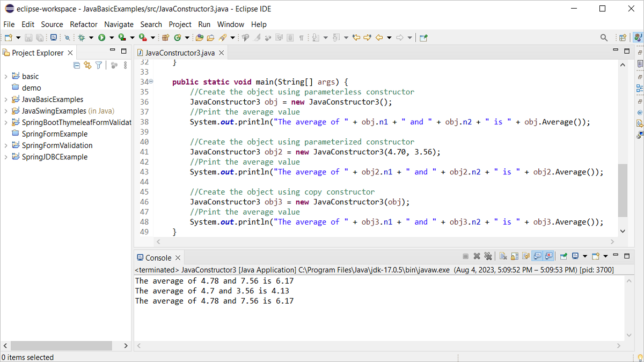Save the current file using the Save icon

tap(27, 37)
